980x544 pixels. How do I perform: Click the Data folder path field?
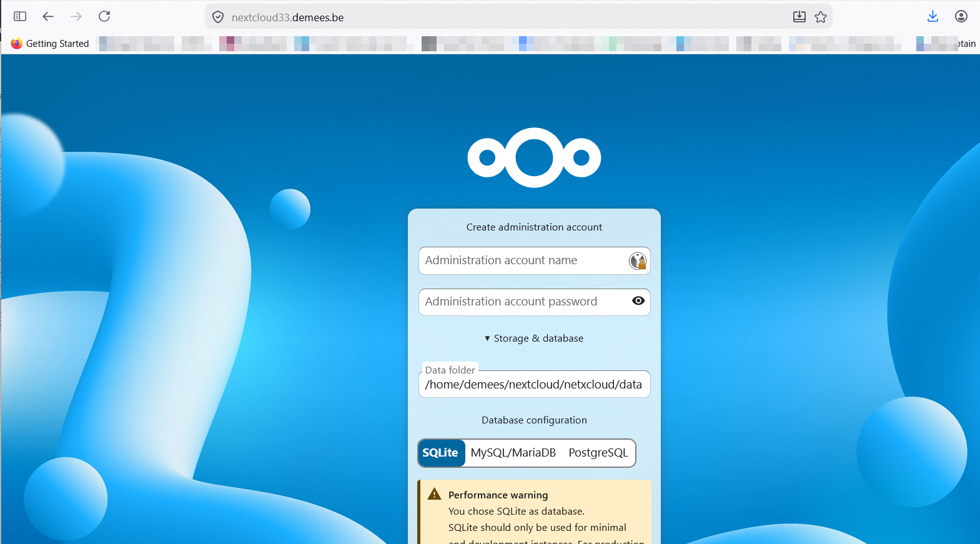(x=534, y=385)
